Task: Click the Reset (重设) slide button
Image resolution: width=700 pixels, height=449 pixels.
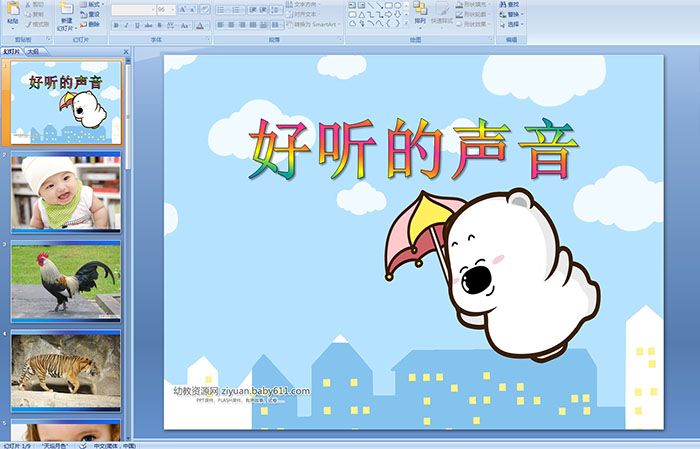Action: (x=90, y=14)
